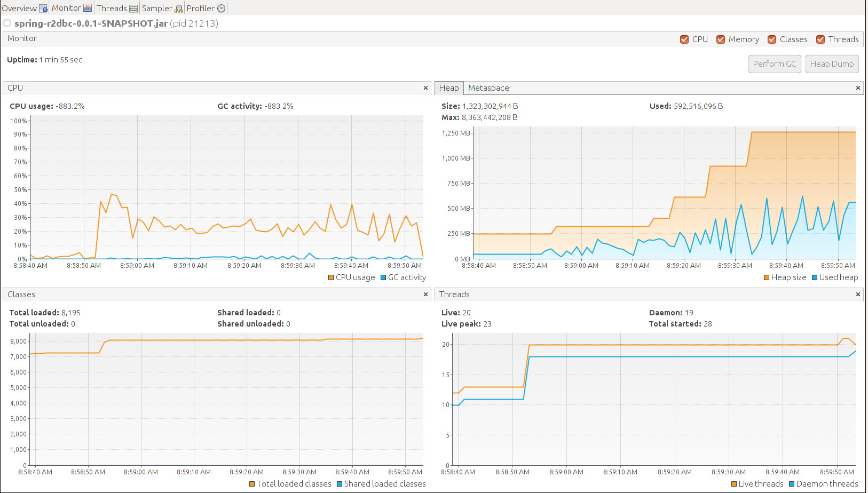
Task: Click the Total unloaded 0 value
Action: [73, 324]
